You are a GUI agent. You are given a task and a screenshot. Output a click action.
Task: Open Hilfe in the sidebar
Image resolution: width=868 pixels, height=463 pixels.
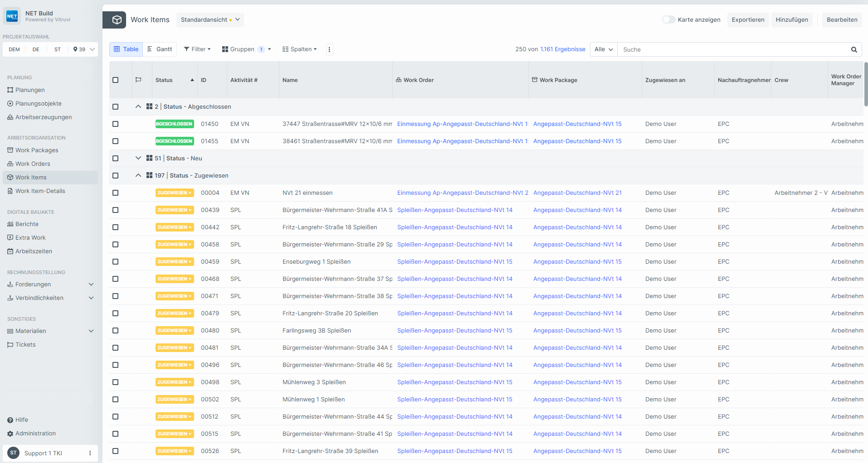(x=21, y=420)
